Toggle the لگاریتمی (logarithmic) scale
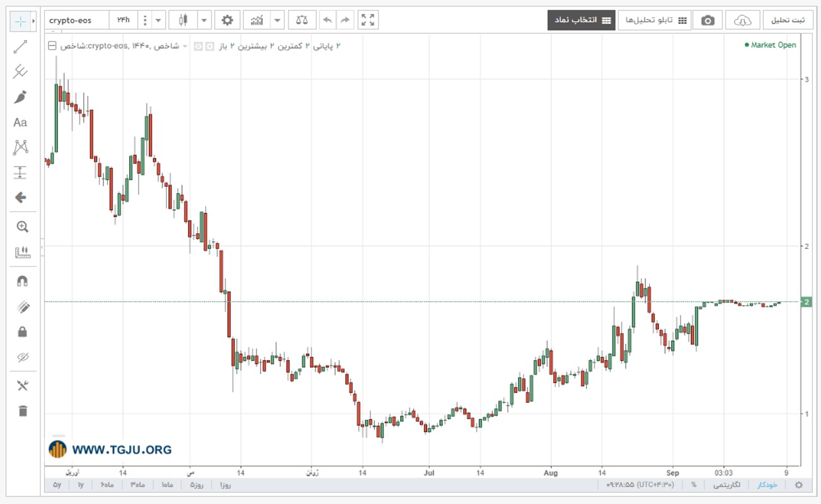 [x=726, y=484]
